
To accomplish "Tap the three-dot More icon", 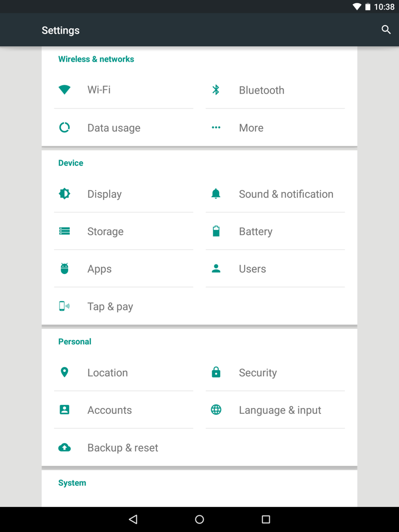I will pos(216,128).
